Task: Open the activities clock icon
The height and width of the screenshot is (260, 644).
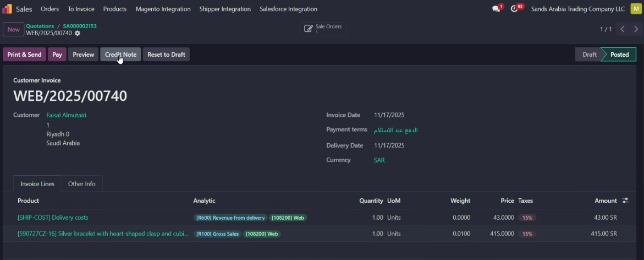Action: (514, 9)
